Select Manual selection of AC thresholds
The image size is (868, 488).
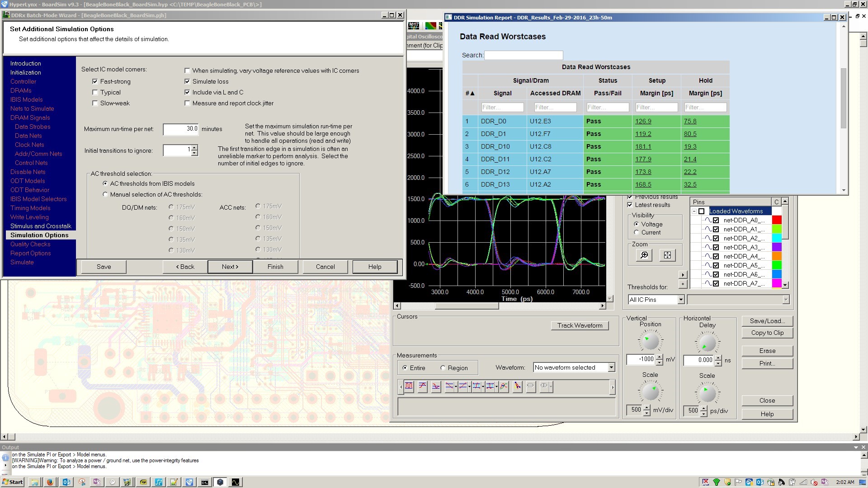[x=105, y=194]
